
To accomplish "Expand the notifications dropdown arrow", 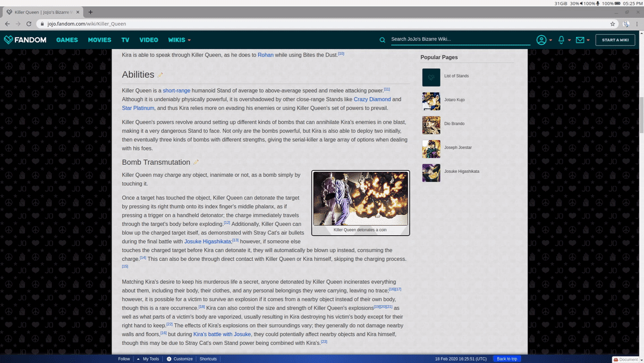I will coord(569,40).
